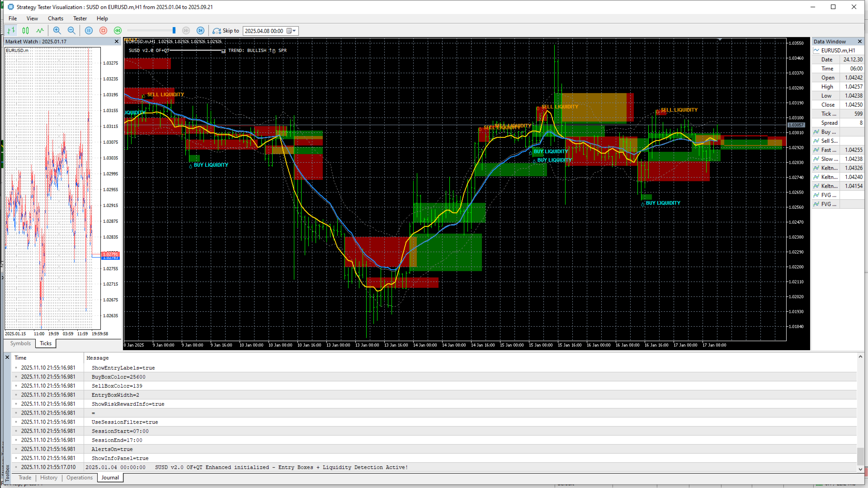Open the File menu

point(13,19)
